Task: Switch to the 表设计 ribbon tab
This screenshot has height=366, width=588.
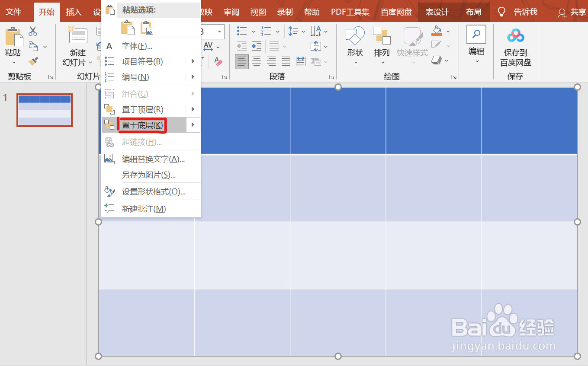Action: (x=437, y=12)
